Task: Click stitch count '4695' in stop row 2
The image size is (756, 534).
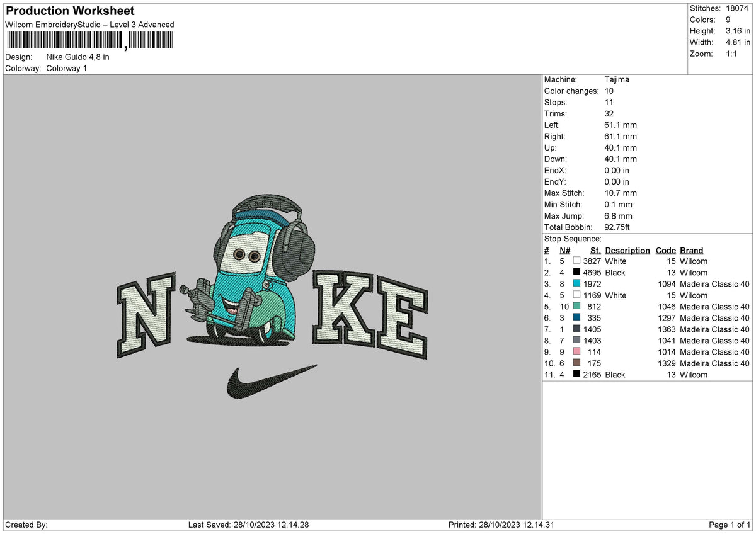Action: (593, 272)
